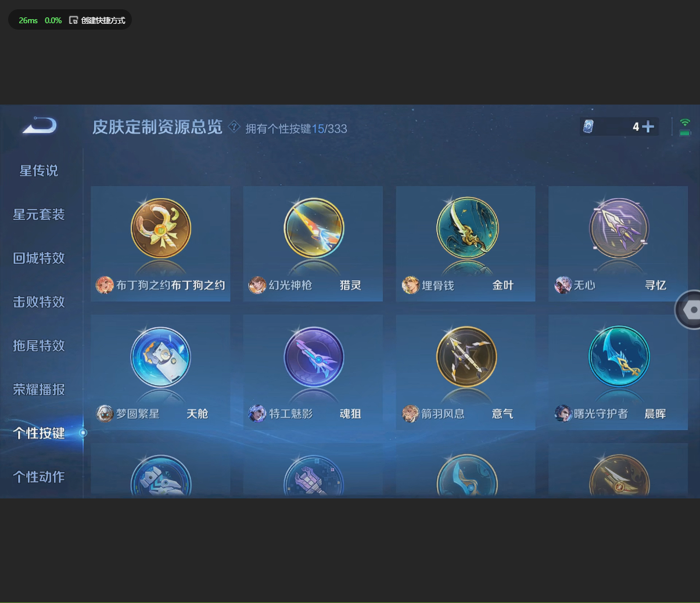
Task: Click the plus button to buy more currency
Action: pos(647,126)
